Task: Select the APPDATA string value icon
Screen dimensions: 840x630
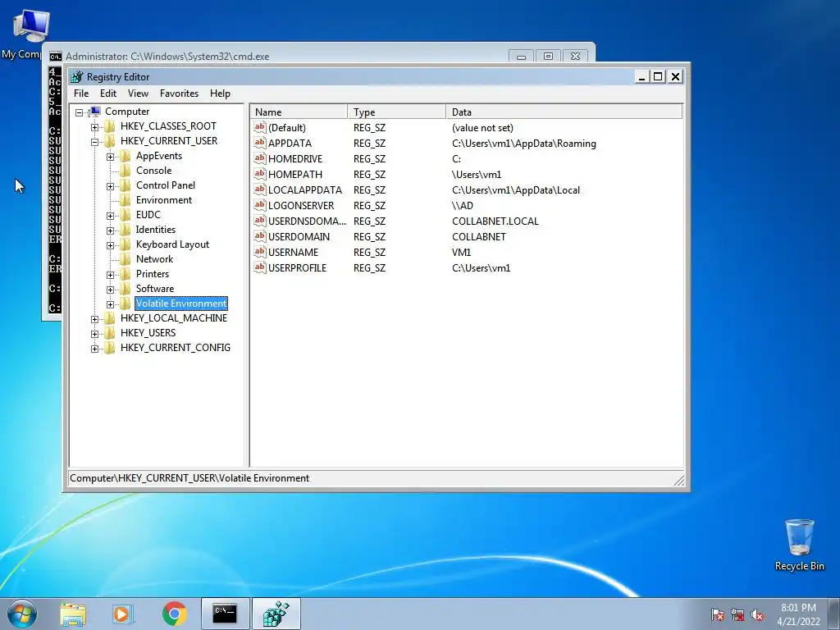Action: click(260, 143)
